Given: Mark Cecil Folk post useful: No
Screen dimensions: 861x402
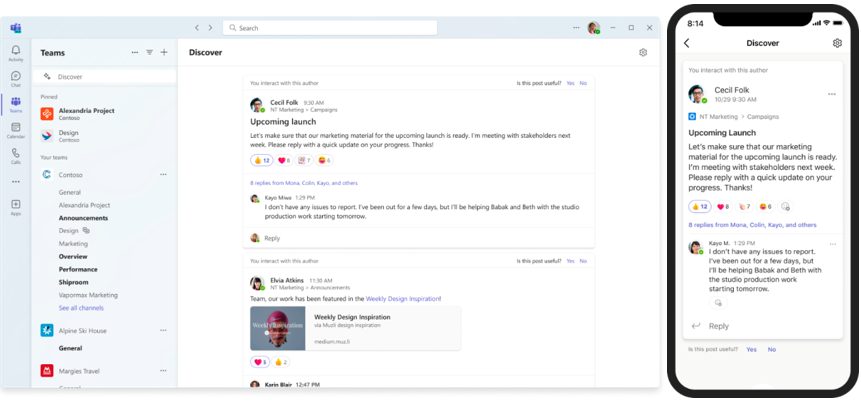Looking at the screenshot, I should 583,83.
